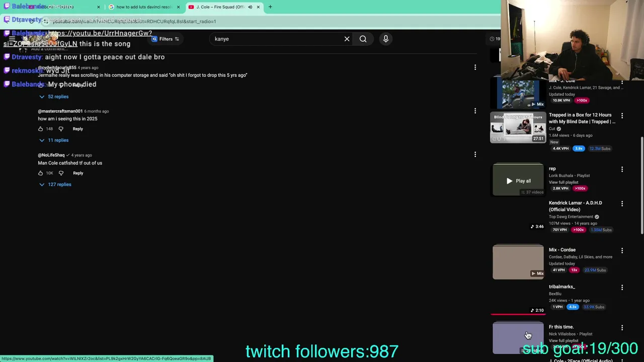Dislike the mastercraftsman001 comment
644x362 pixels.
click(61, 129)
